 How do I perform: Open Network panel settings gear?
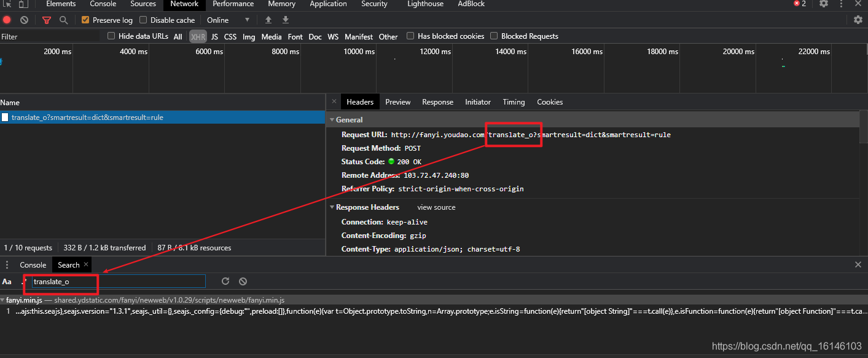click(x=858, y=20)
